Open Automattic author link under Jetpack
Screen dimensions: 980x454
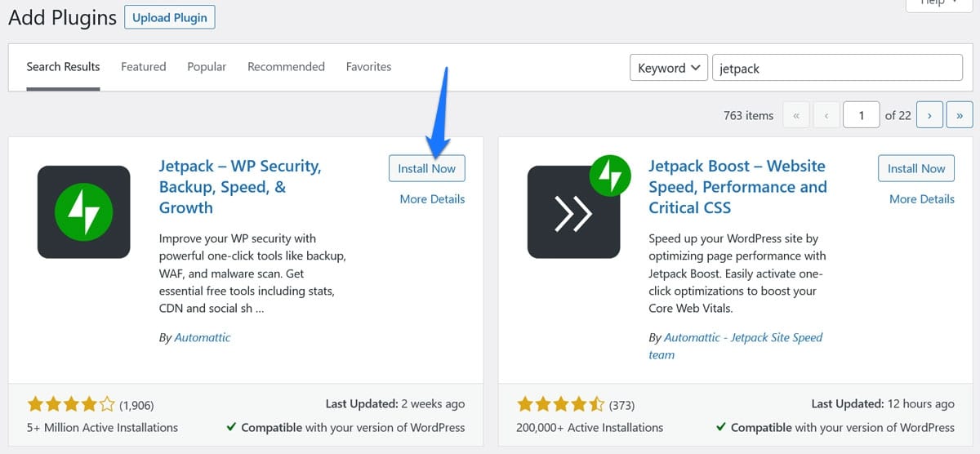click(x=203, y=337)
